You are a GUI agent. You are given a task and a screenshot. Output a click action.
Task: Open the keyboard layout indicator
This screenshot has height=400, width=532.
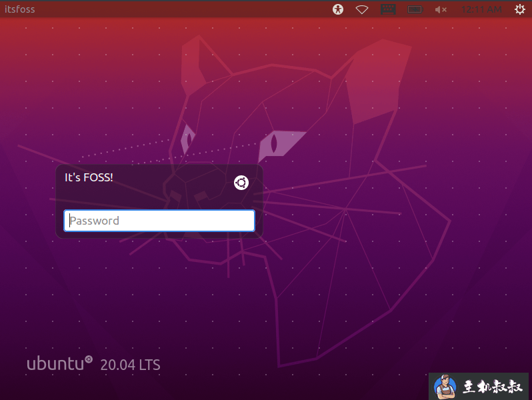(388, 9)
